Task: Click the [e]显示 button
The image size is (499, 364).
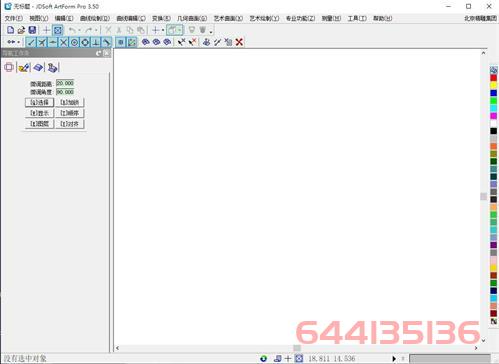Action: click(39, 113)
